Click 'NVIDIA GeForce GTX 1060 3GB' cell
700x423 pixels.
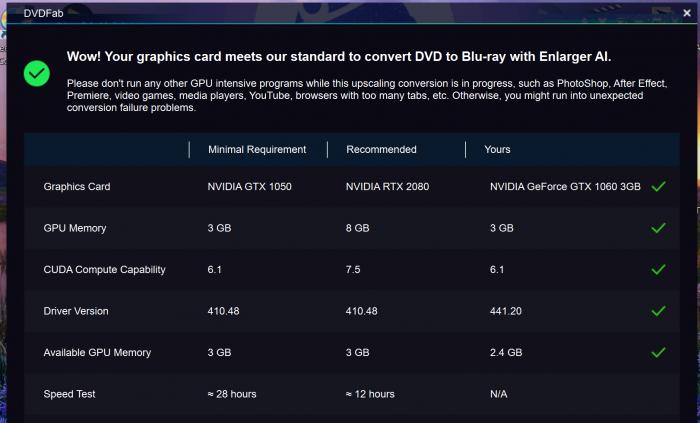(565, 187)
